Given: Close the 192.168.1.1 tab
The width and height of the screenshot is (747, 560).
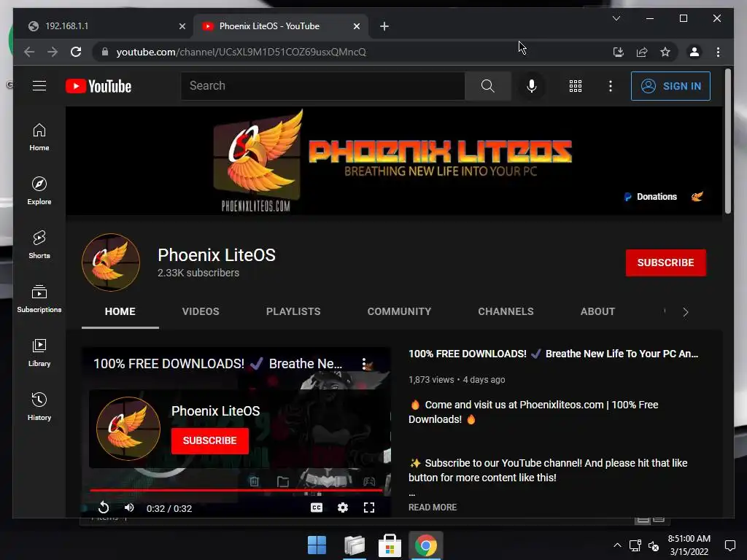Looking at the screenshot, I should coord(182,26).
